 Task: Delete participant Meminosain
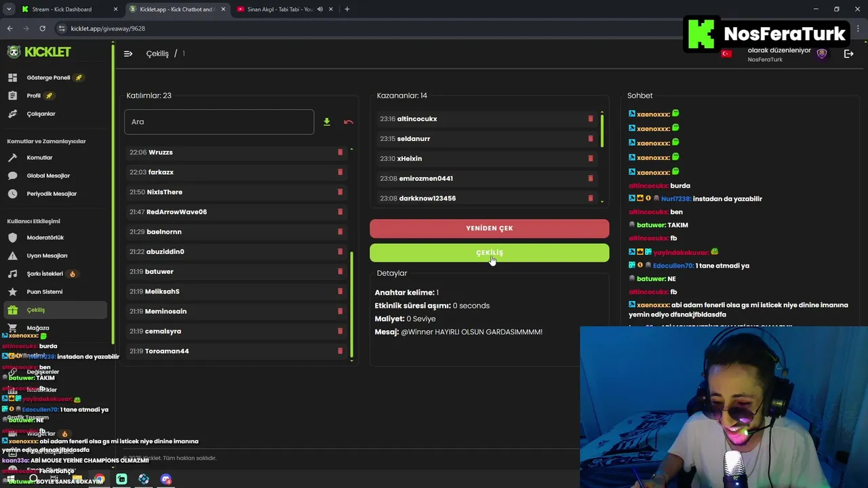tap(340, 311)
